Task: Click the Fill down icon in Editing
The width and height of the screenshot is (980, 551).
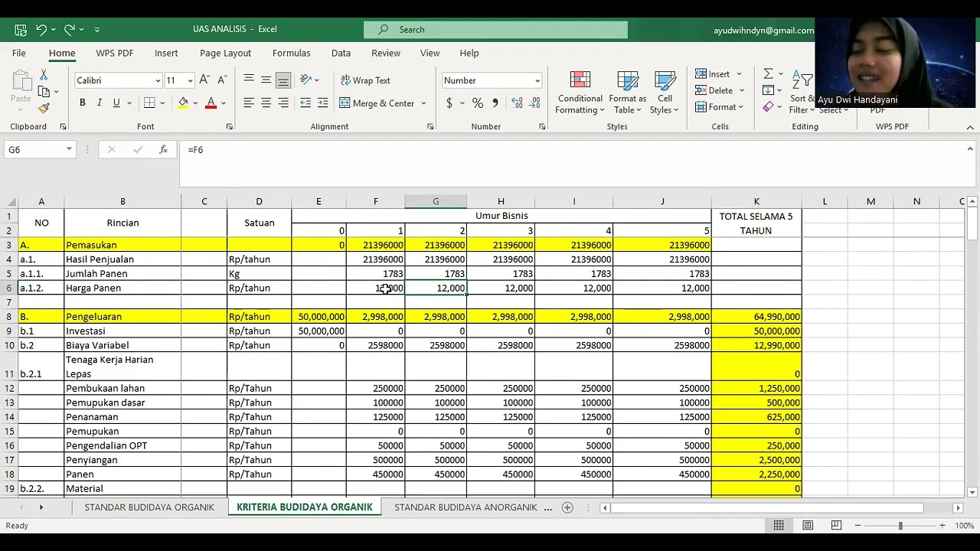Action: 768,90
